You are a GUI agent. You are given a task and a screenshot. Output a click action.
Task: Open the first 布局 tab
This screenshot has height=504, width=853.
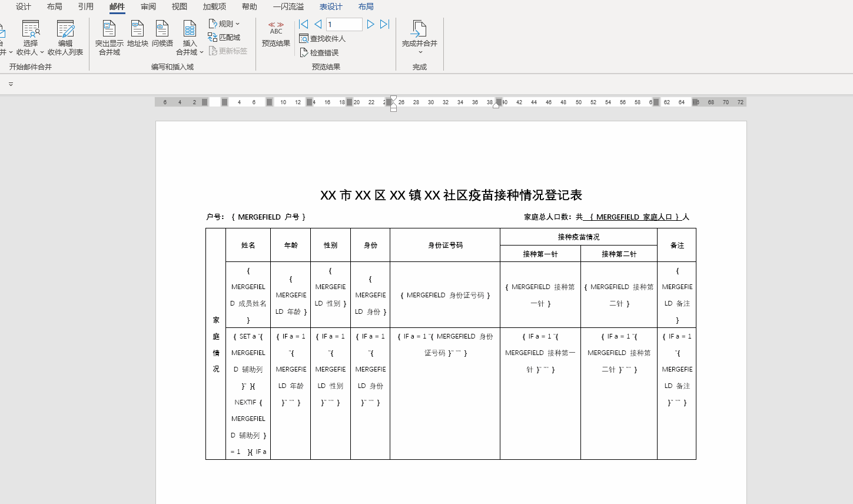click(55, 6)
